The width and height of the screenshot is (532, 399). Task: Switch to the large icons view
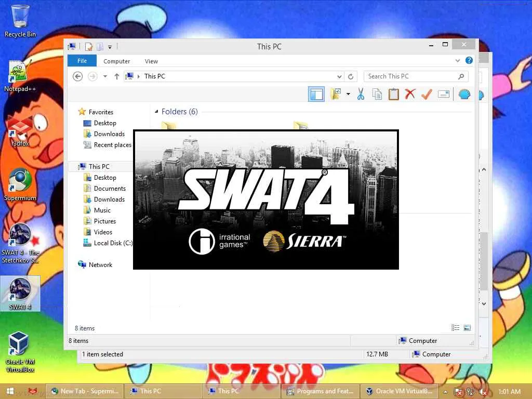point(467,328)
